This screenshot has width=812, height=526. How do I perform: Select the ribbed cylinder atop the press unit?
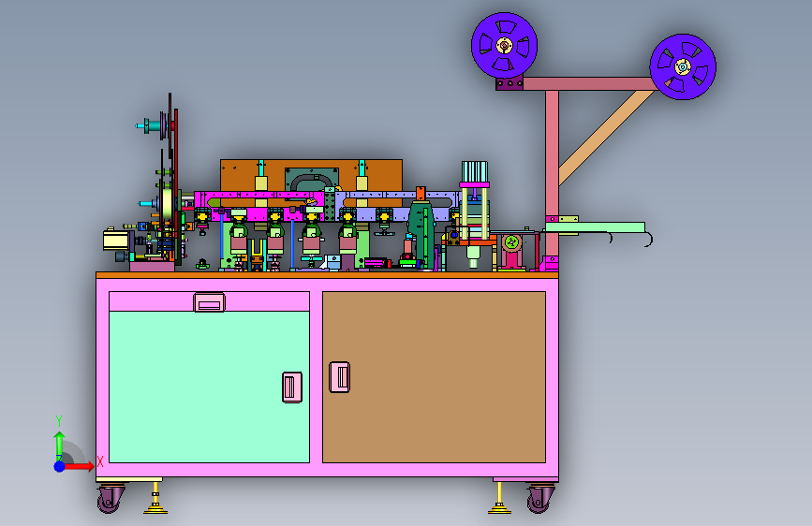[x=474, y=171]
